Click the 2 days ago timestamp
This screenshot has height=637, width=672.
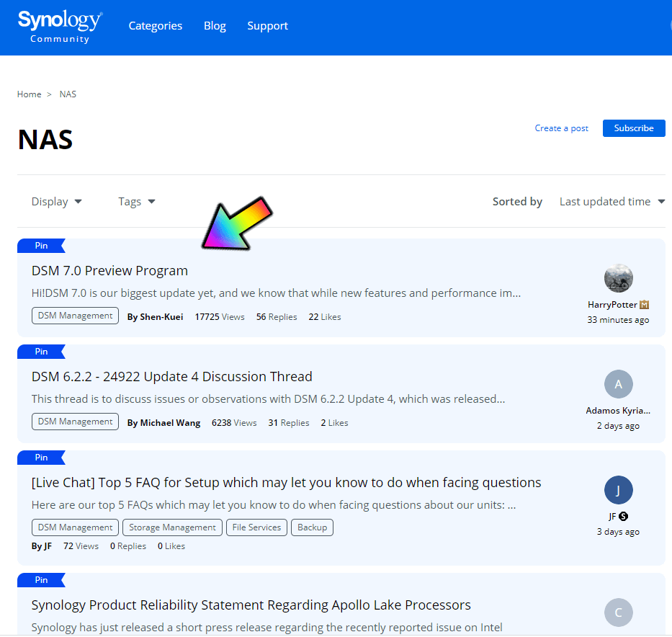618,426
